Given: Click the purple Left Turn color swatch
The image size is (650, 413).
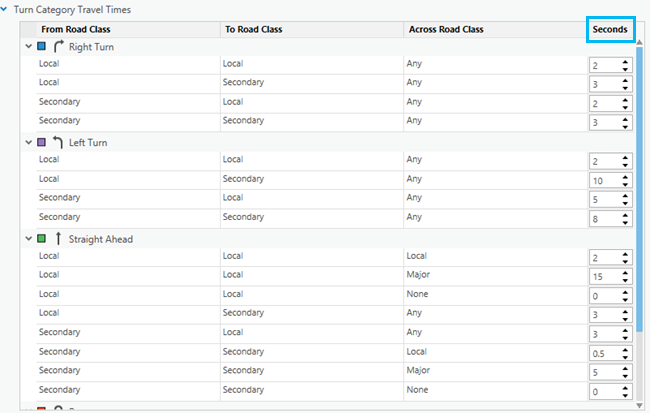Looking at the screenshot, I should click(42, 142).
